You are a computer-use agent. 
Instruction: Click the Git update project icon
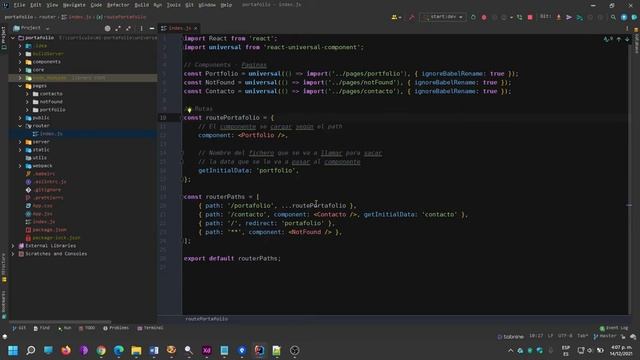[558, 17]
